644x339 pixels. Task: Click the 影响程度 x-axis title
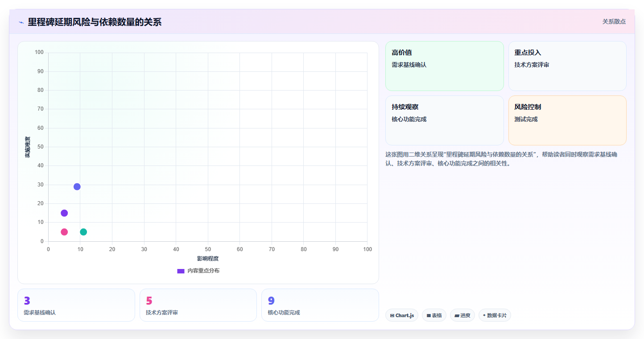point(208,259)
